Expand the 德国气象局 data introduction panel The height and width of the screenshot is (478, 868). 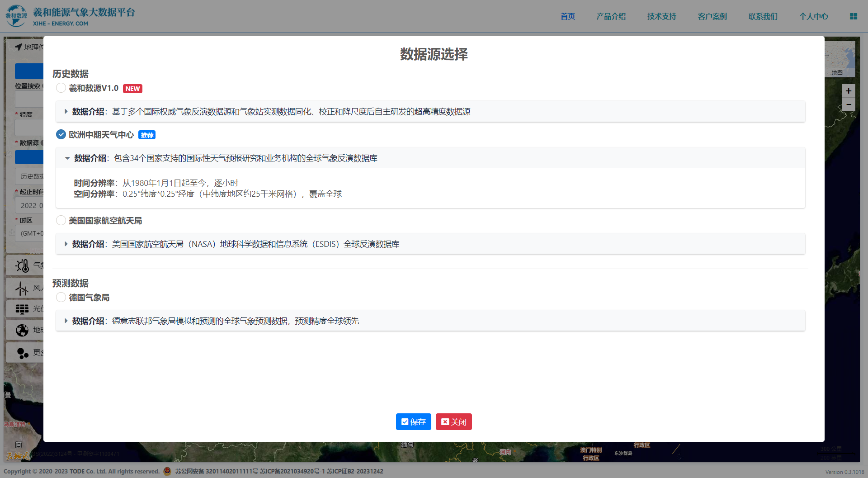pyautogui.click(x=66, y=321)
